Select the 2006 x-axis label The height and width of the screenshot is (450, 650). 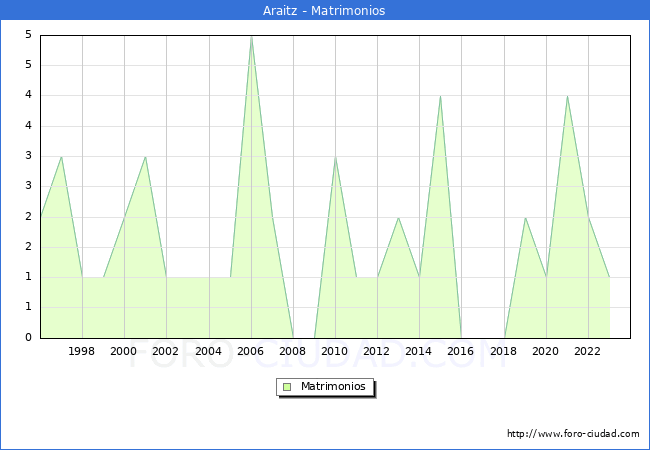point(251,351)
